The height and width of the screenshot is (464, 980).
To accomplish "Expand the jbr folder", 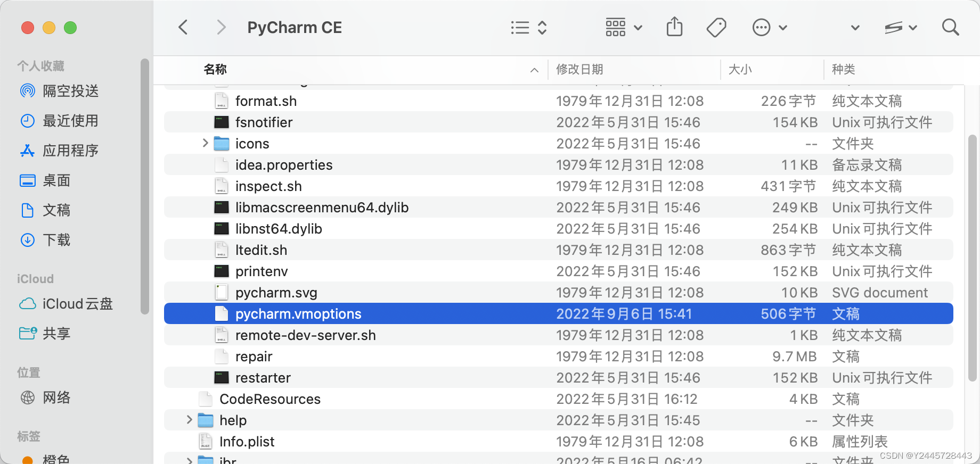I will click(189, 460).
